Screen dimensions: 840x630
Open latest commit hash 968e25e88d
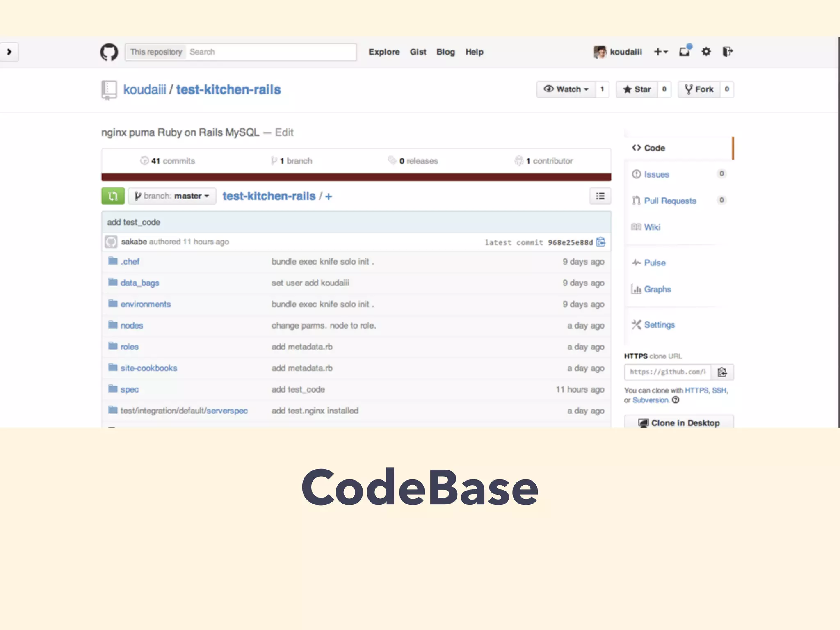tap(570, 242)
